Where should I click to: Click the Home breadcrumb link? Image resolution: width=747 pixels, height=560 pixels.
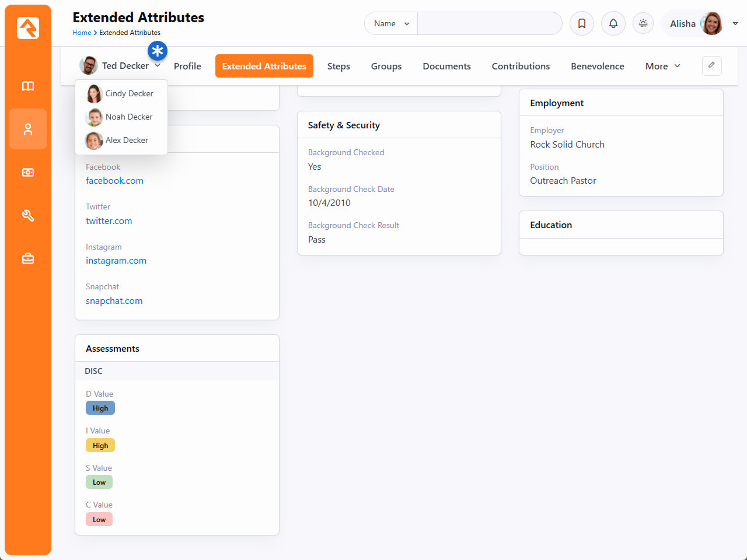(82, 33)
